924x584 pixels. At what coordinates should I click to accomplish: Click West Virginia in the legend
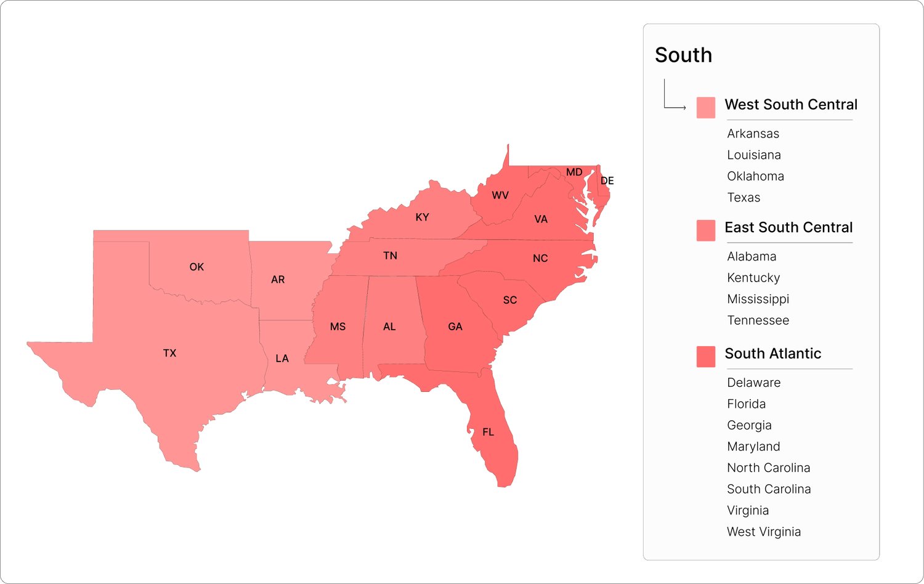pos(763,532)
